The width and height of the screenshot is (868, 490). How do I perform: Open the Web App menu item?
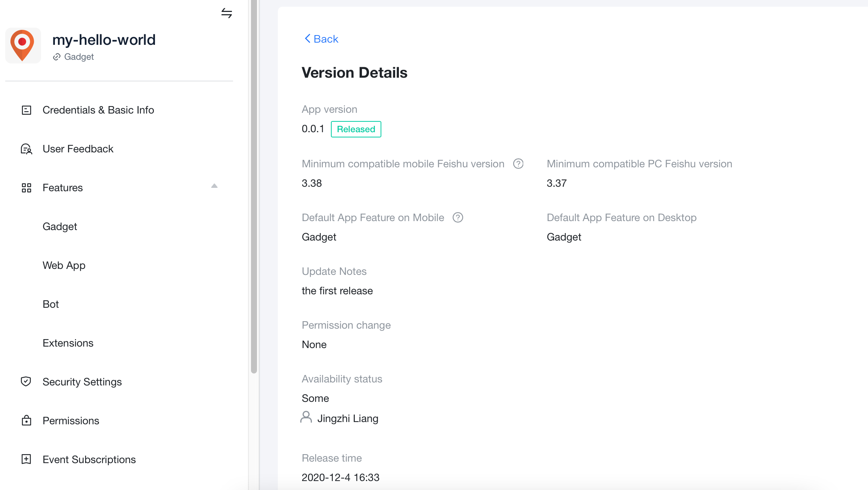(64, 266)
